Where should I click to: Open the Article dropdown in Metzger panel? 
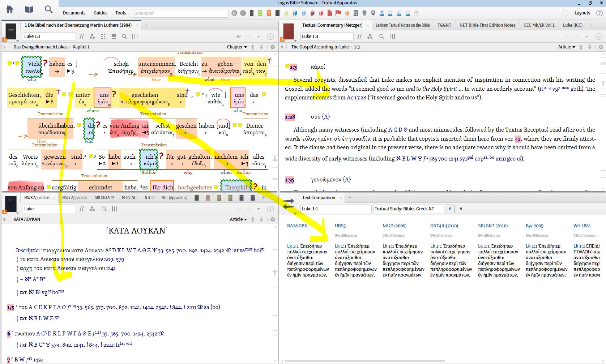[x=567, y=47]
